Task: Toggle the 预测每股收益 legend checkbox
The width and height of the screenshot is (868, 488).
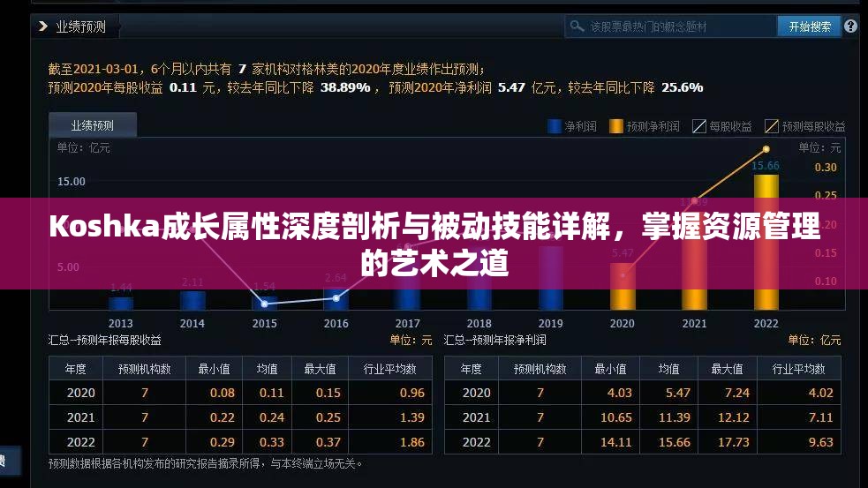Action: coord(771,126)
